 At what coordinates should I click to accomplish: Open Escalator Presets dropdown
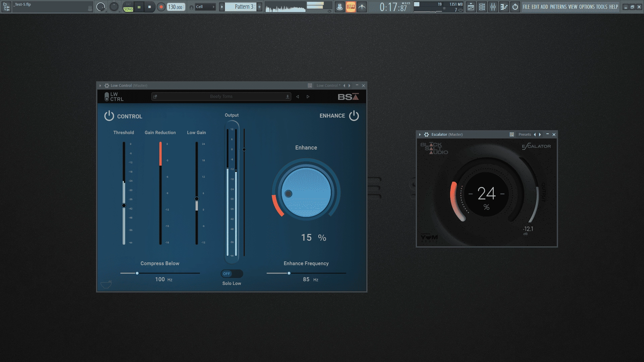(525, 135)
